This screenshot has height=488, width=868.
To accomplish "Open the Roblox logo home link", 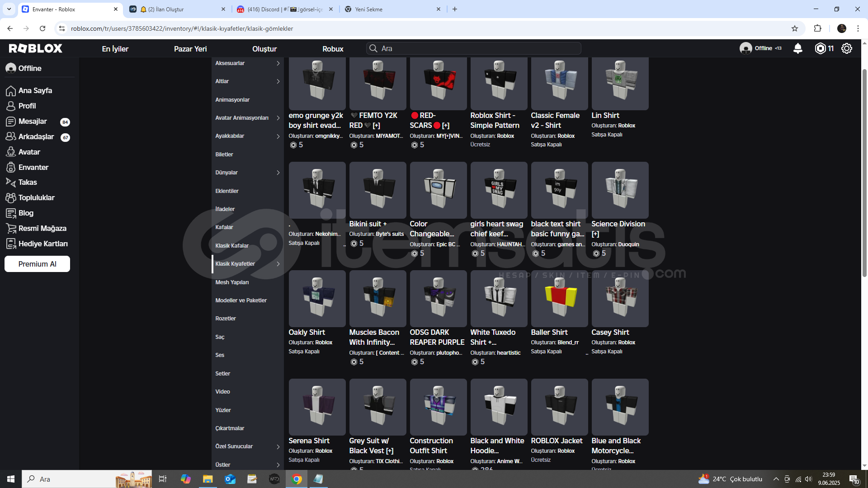I will 36,48.
